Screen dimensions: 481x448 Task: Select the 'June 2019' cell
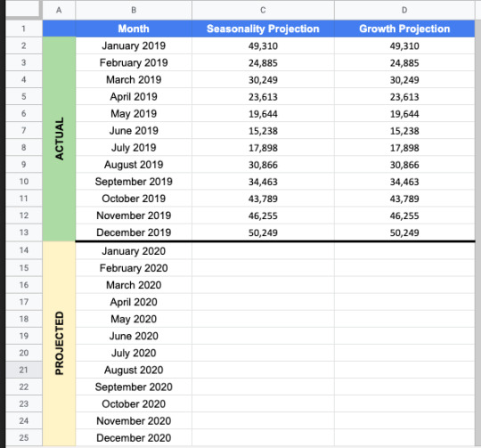pyautogui.click(x=134, y=131)
